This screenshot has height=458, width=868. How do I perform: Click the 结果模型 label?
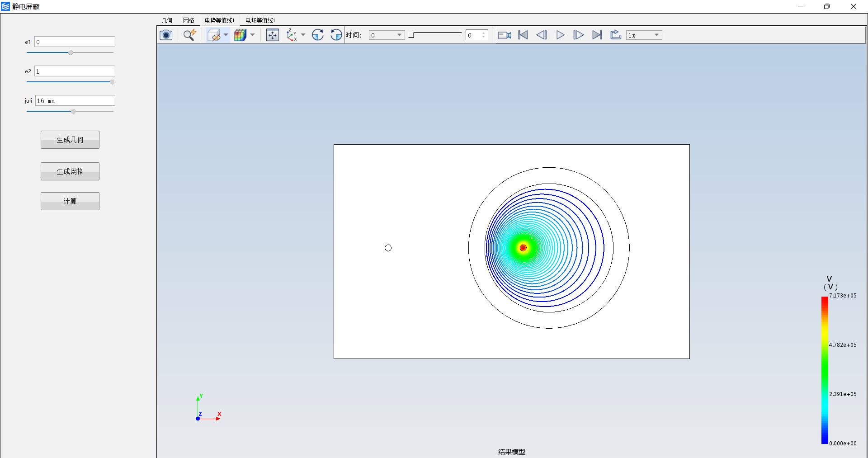coord(512,452)
